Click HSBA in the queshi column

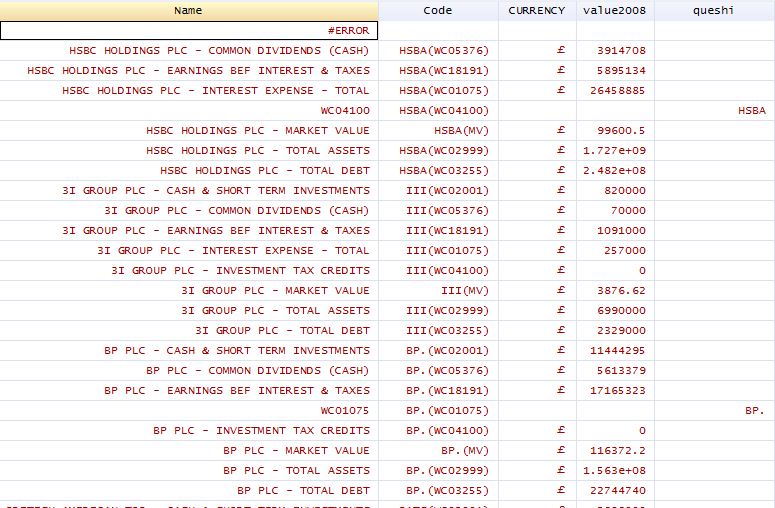tap(715, 111)
